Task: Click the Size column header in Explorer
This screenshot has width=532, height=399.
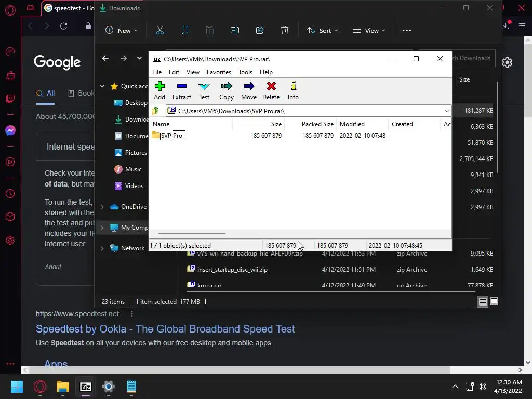Action: (464, 79)
